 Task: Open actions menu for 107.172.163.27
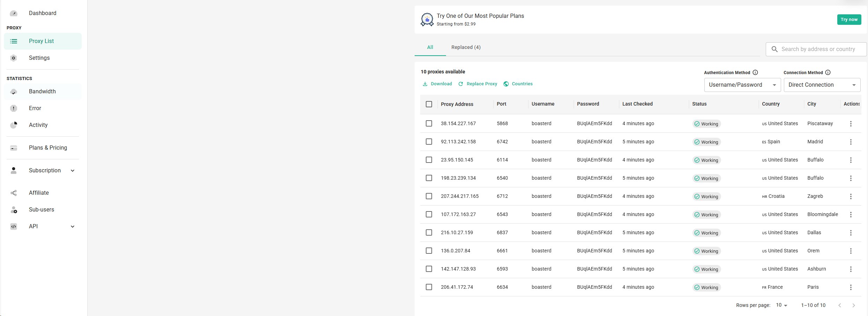coord(851,215)
